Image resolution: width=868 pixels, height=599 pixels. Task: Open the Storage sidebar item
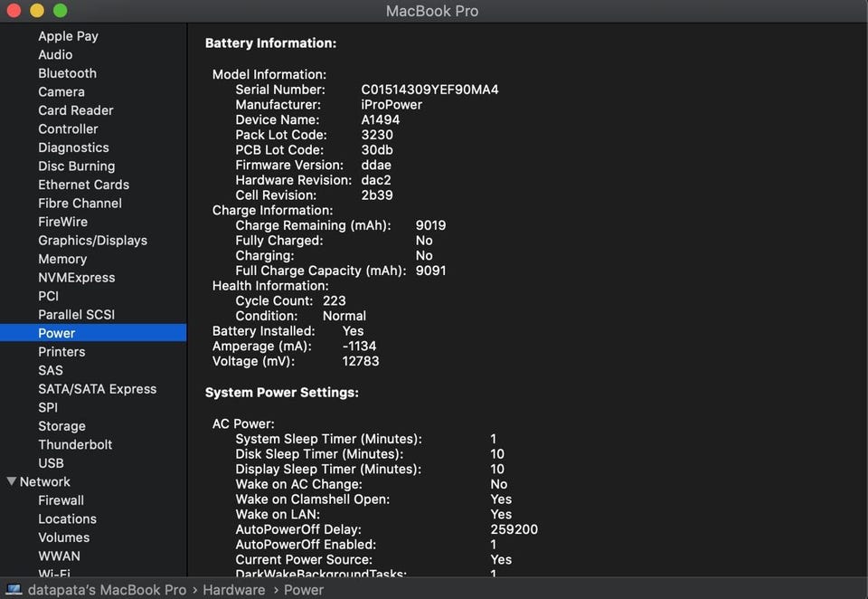click(61, 426)
